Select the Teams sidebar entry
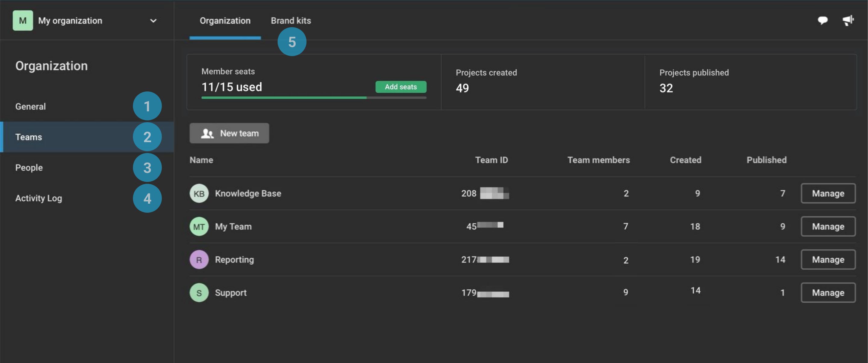868x363 pixels. (x=29, y=137)
